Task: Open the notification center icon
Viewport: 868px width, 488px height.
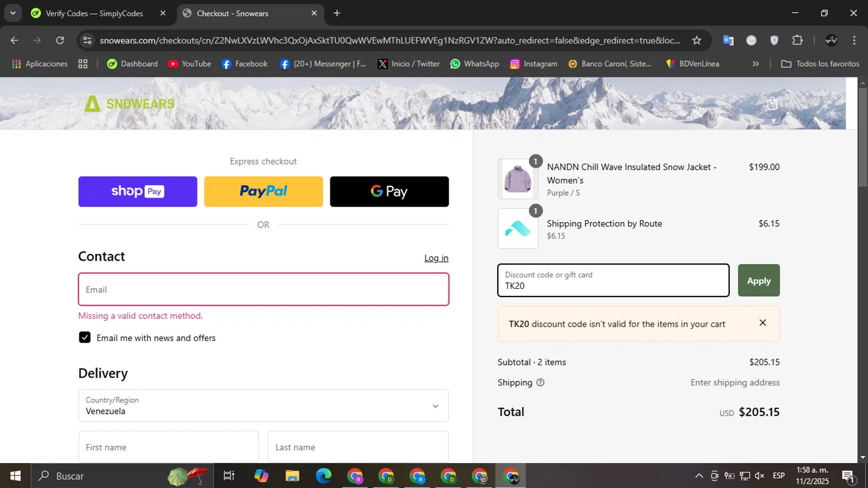Action: pos(848,476)
